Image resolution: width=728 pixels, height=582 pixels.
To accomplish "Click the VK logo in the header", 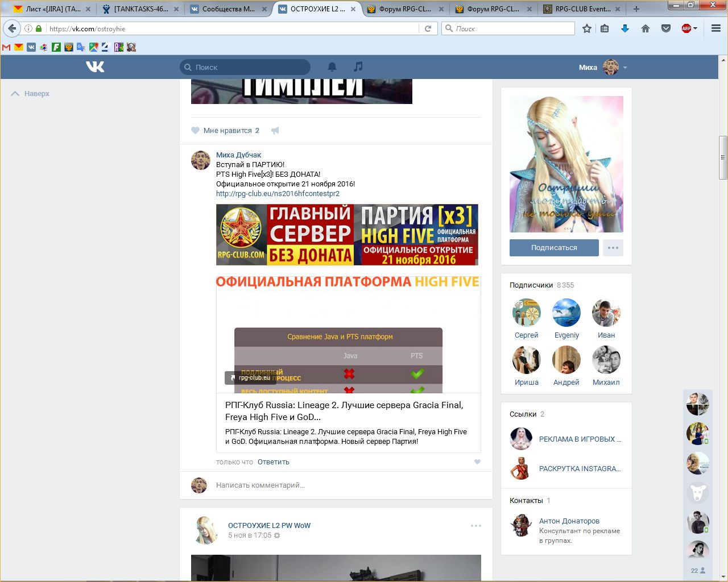I will pos(95,67).
